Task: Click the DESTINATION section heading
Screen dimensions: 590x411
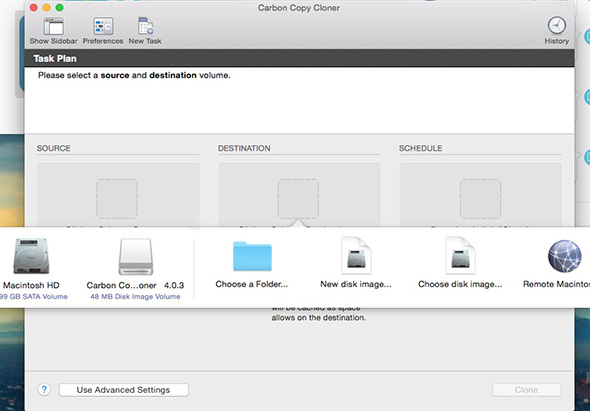Action: [x=244, y=148]
